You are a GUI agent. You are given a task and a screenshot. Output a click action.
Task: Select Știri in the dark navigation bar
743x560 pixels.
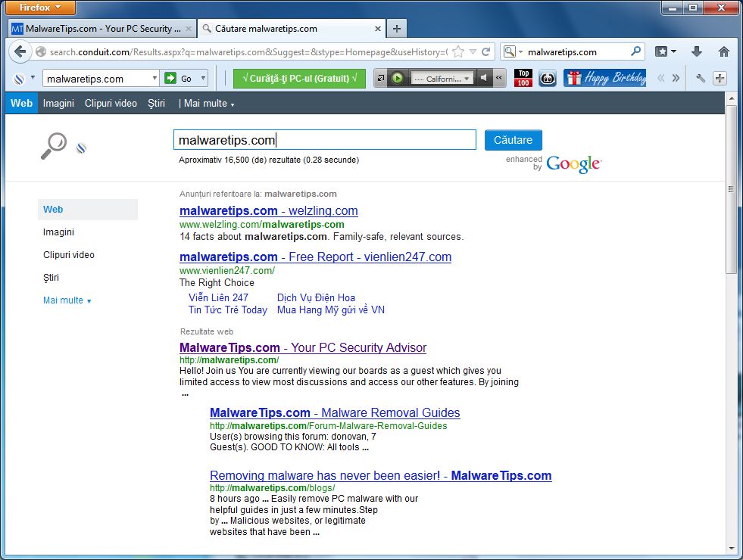156,103
